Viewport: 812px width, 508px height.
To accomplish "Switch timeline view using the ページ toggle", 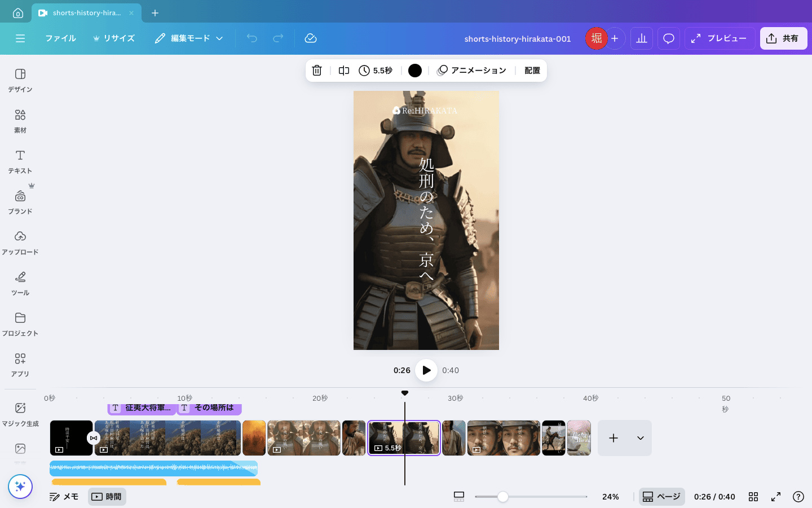I will pos(662,497).
